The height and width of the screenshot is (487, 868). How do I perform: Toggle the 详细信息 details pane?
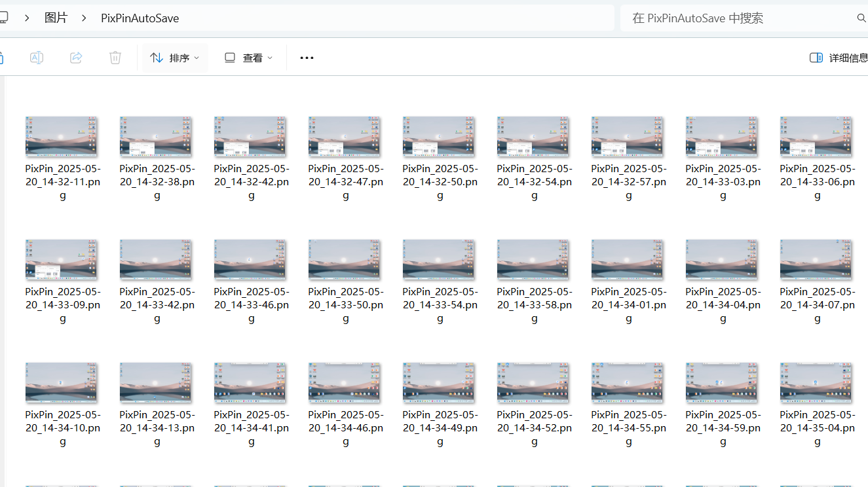(839, 58)
